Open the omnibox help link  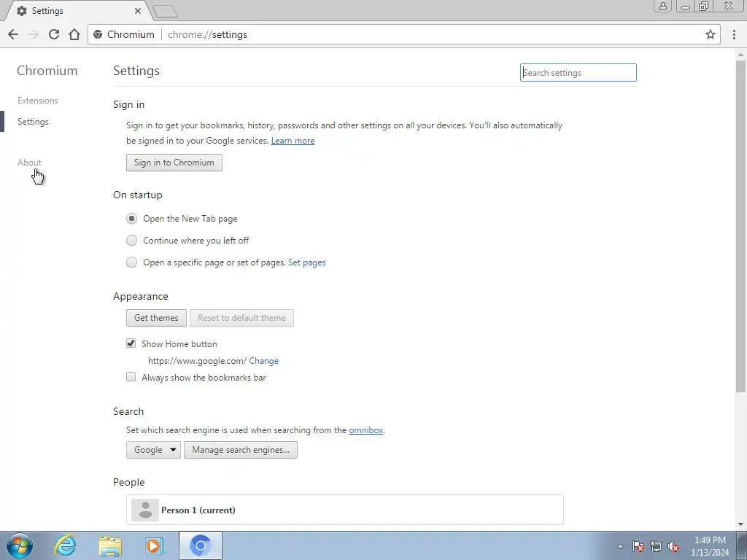point(366,430)
